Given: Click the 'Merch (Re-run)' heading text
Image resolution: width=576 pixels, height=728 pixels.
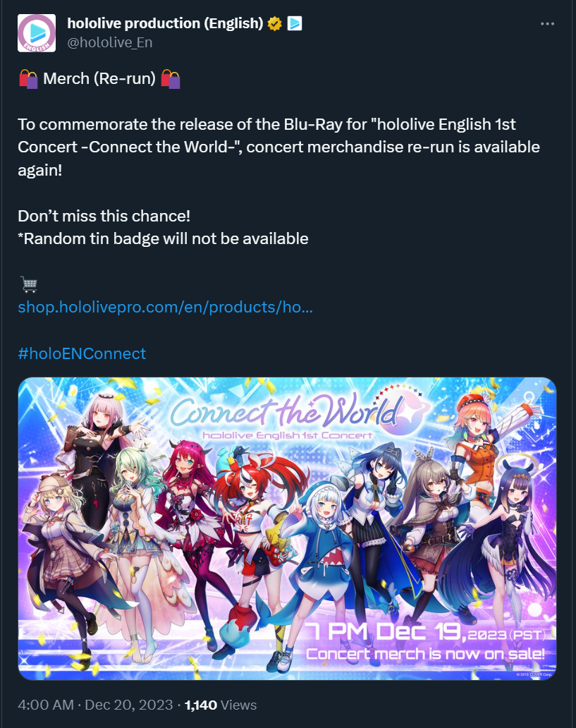Looking at the screenshot, I should pyautogui.click(x=99, y=78).
